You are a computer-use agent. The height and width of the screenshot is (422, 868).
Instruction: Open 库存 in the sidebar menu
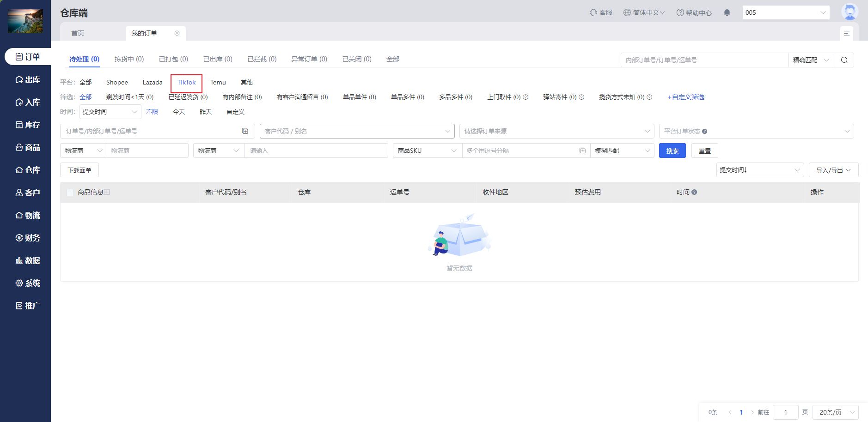(28, 125)
